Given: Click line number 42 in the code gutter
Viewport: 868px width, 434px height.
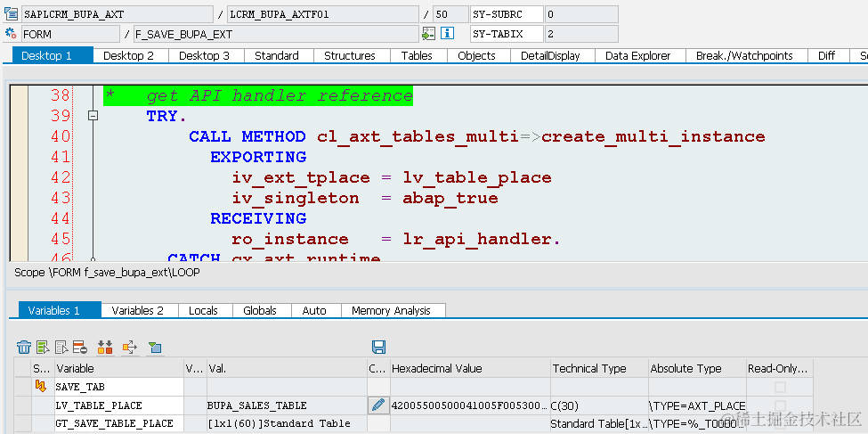Looking at the screenshot, I should 61,177.
